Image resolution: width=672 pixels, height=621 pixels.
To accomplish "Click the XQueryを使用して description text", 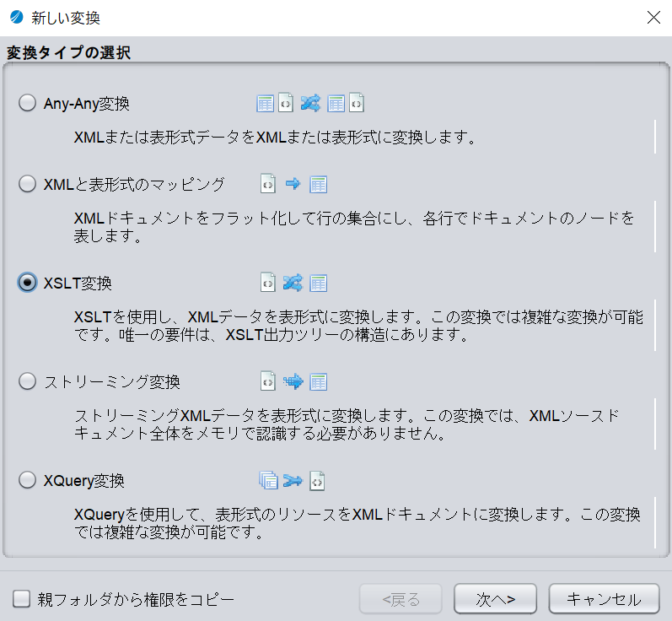I will coord(357,523).
